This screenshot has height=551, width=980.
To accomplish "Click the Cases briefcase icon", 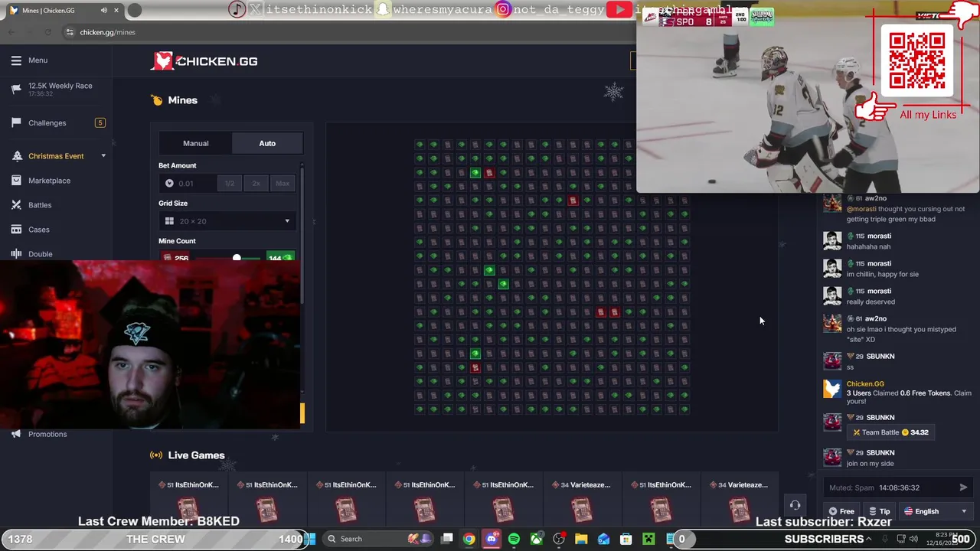I will (x=16, y=230).
